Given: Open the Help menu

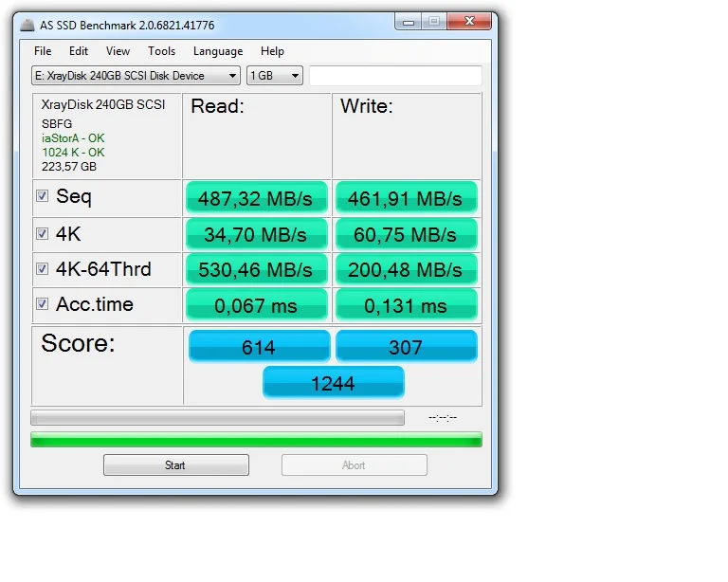Looking at the screenshot, I should (x=273, y=51).
